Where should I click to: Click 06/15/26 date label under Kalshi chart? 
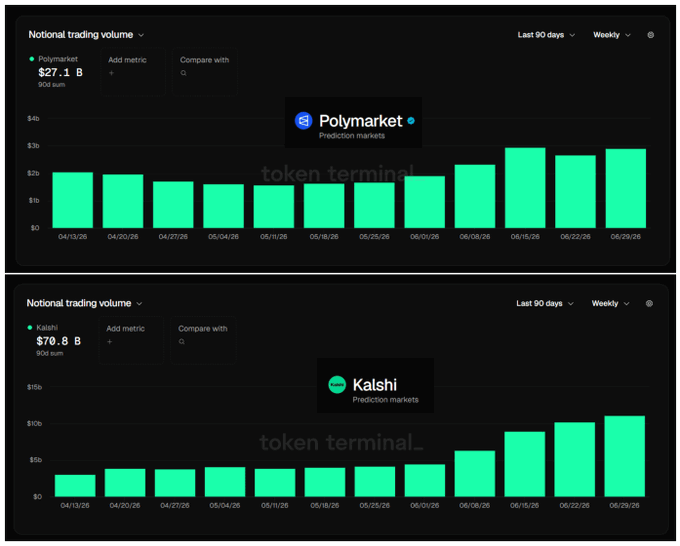click(525, 506)
